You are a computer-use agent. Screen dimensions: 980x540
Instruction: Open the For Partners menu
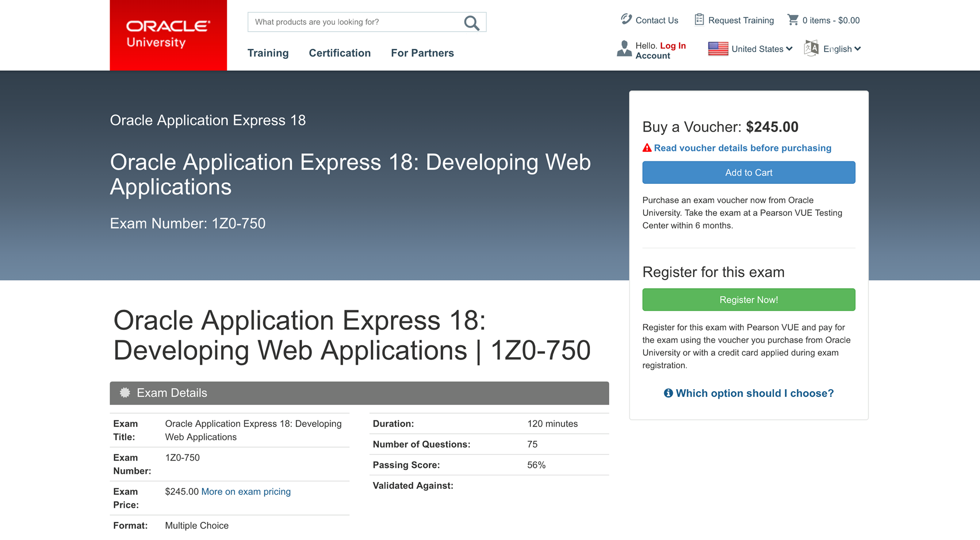[x=423, y=53]
